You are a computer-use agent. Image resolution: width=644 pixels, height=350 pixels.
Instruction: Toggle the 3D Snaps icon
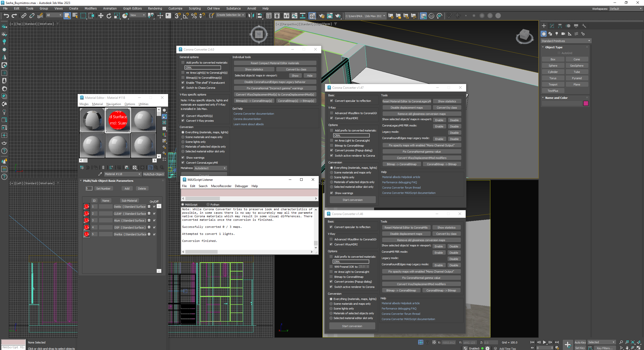(x=178, y=16)
